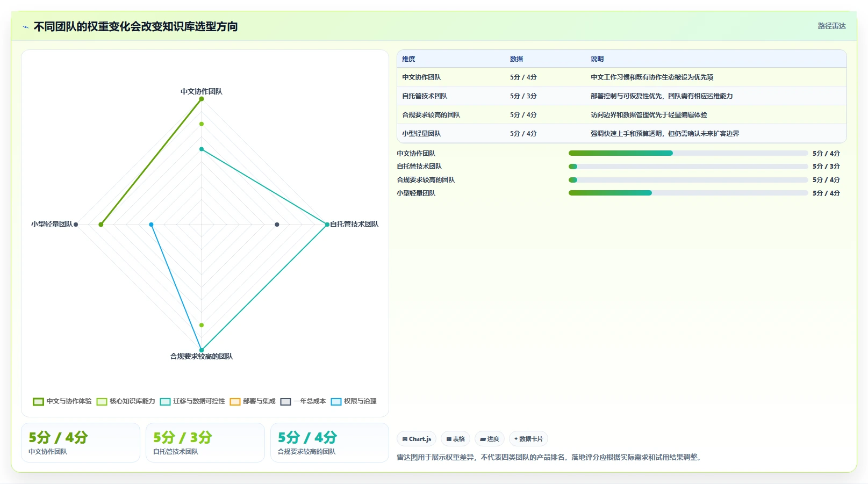Screen dimensions: 868x484
Task: Click the radar point at the 自托管技术团队 vertex
Action: 327,225
